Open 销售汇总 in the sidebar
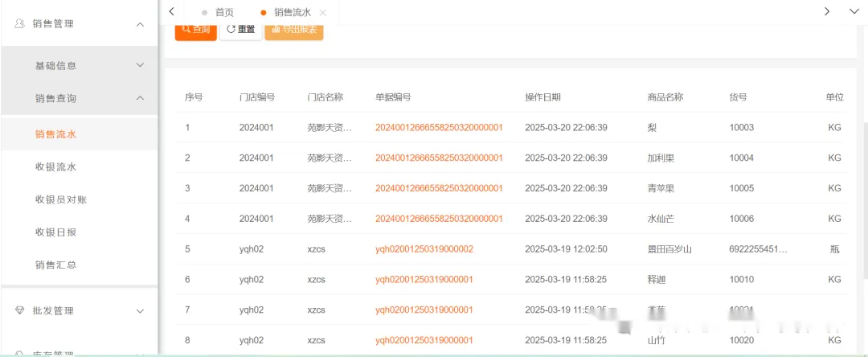 tap(56, 265)
